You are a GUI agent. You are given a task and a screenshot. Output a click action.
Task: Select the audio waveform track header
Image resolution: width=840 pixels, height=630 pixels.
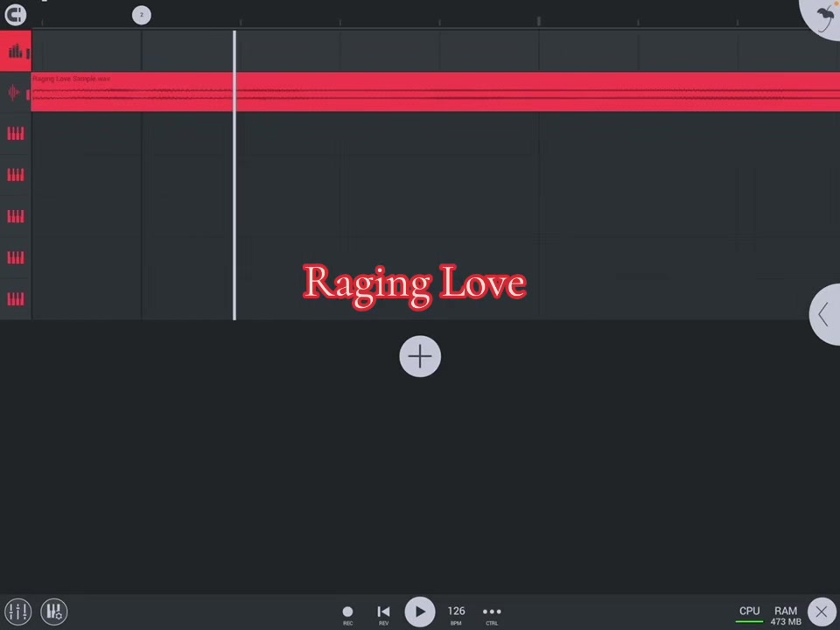tap(16, 93)
